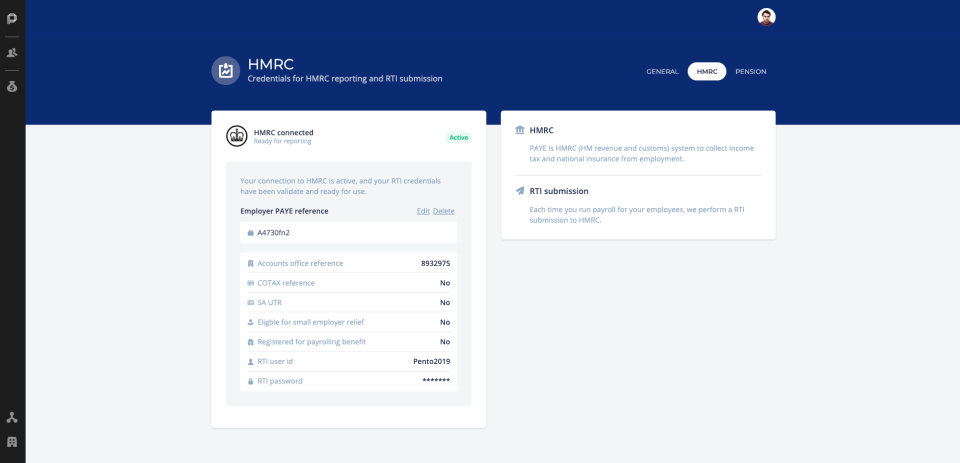Click the accounts office value 8932975
This screenshot has width=960, height=463.
(435, 263)
